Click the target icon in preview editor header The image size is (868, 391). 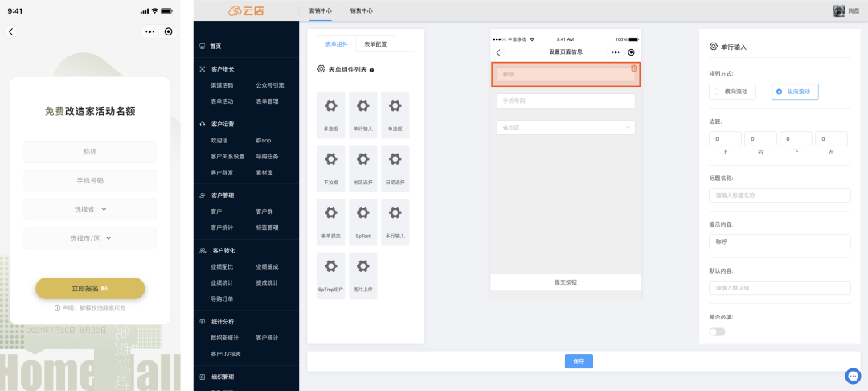[x=631, y=52]
